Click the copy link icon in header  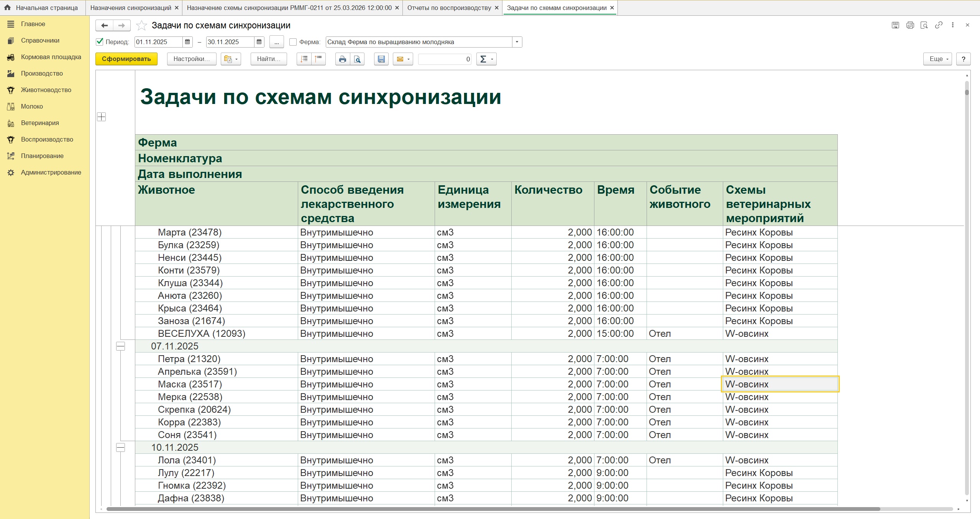coord(938,25)
